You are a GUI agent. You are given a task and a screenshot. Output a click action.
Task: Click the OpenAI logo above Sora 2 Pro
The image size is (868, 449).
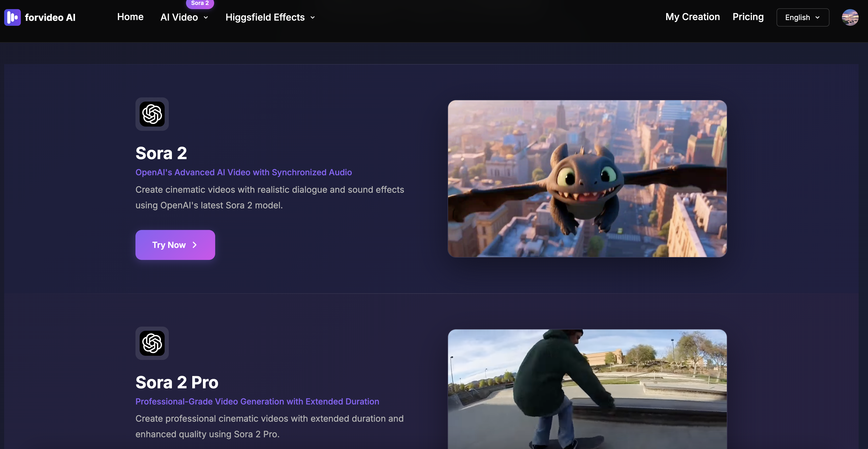152,343
